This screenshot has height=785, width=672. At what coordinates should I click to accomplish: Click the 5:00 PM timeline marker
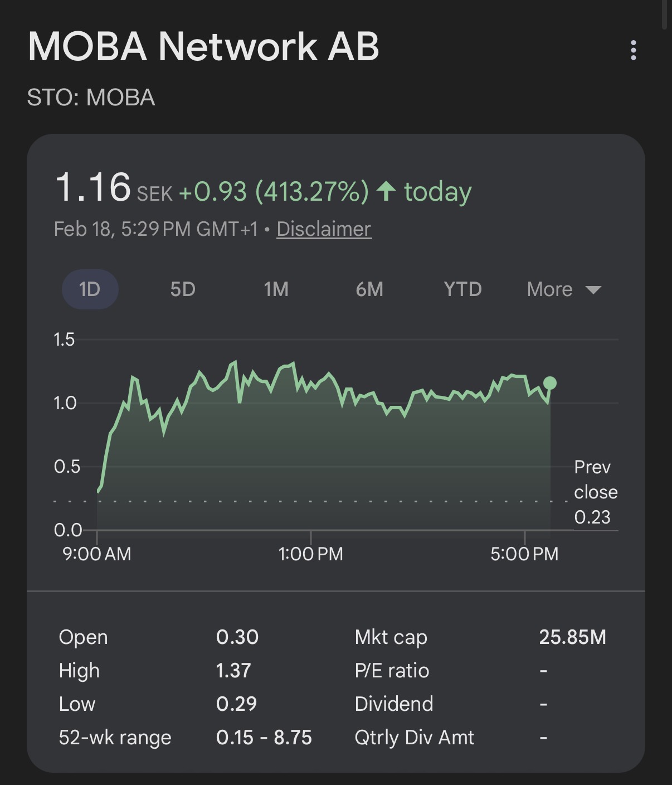tap(524, 554)
